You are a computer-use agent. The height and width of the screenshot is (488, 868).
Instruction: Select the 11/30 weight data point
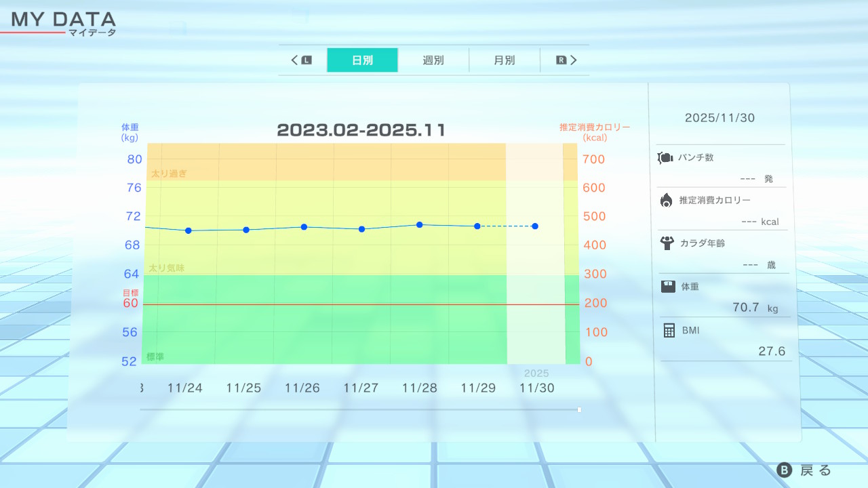pyautogui.click(x=535, y=226)
